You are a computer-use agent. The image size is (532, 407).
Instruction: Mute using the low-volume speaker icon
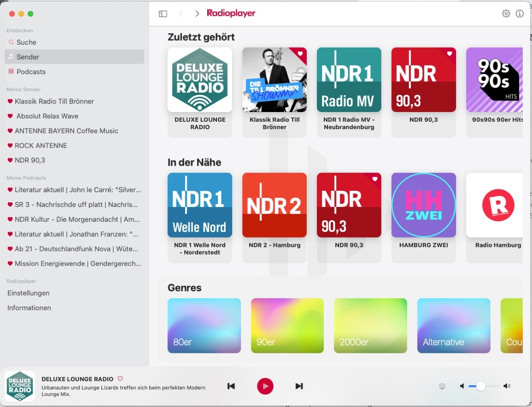462,386
